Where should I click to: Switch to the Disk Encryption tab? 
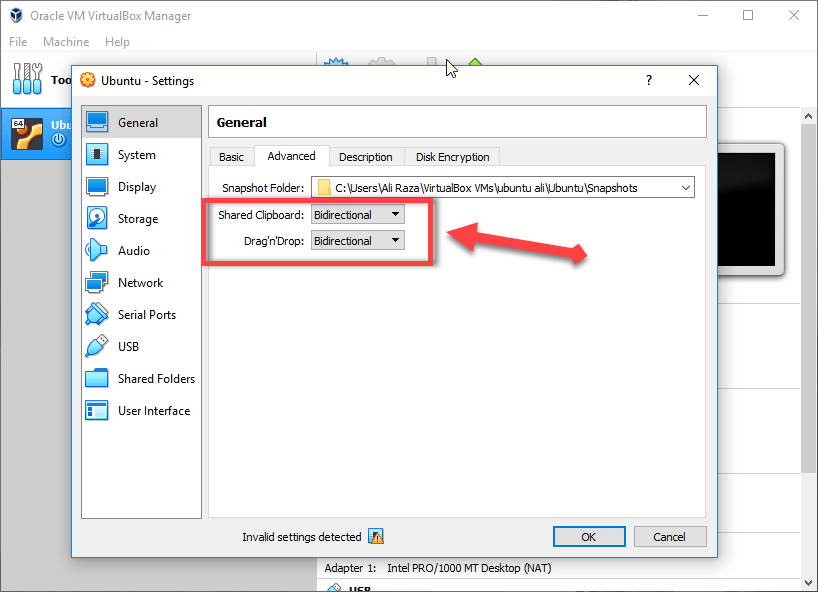coord(452,157)
